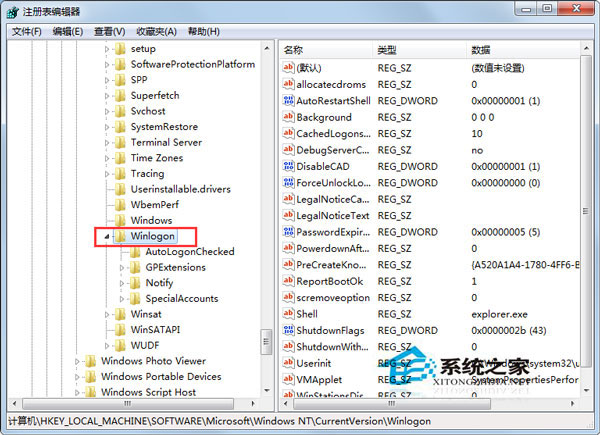
Task: Expand the Terminal Server key
Action: 106,143
